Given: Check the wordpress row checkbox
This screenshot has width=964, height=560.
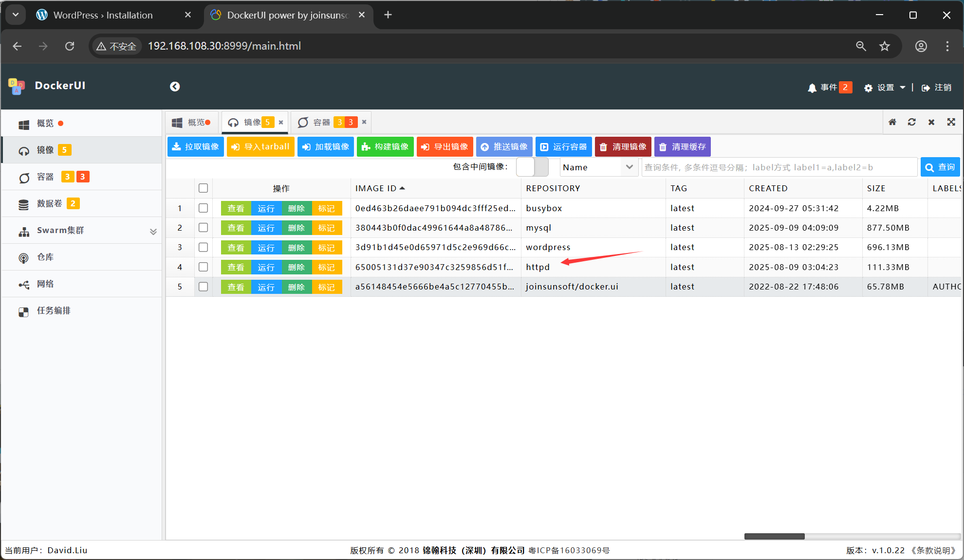Looking at the screenshot, I should tap(204, 247).
